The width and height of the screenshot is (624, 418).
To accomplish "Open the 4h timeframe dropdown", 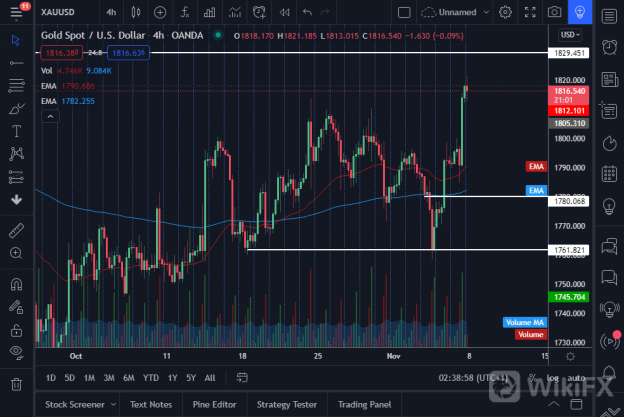I will point(111,12).
